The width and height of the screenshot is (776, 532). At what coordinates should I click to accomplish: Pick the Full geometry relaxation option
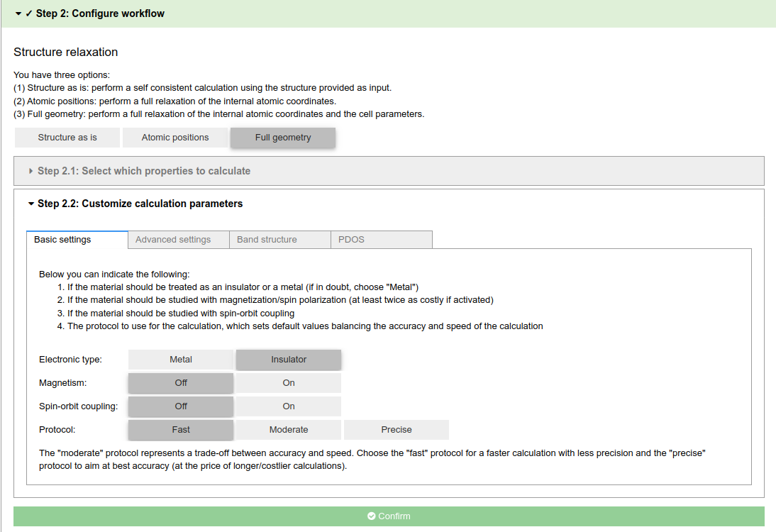point(282,137)
